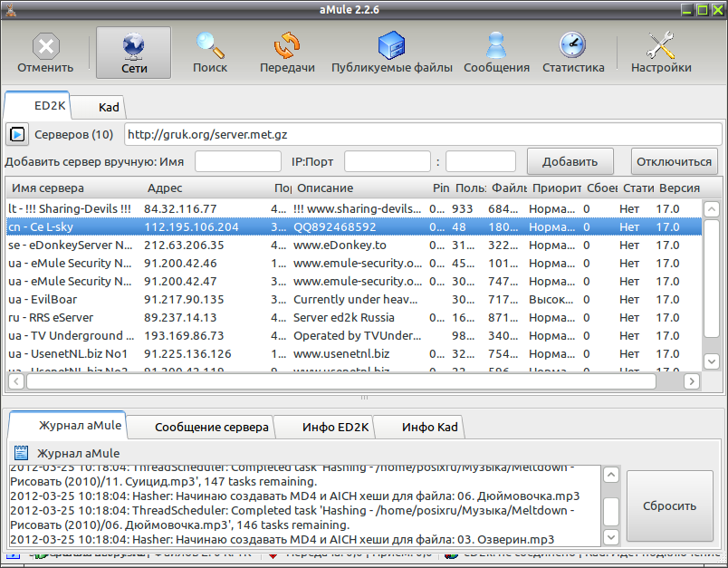Select the ru - RRS eServer row
Image resolution: width=728 pixels, height=568 pixels.
click(354, 318)
